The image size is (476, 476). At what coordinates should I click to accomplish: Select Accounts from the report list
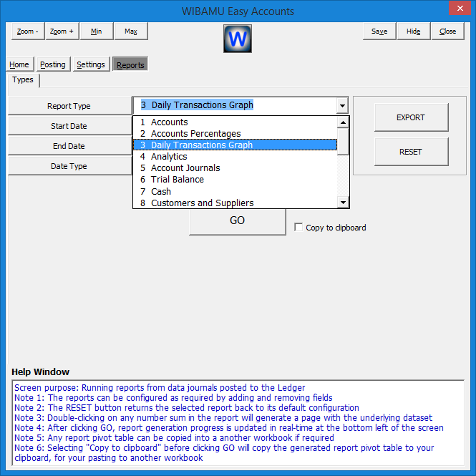(235, 122)
